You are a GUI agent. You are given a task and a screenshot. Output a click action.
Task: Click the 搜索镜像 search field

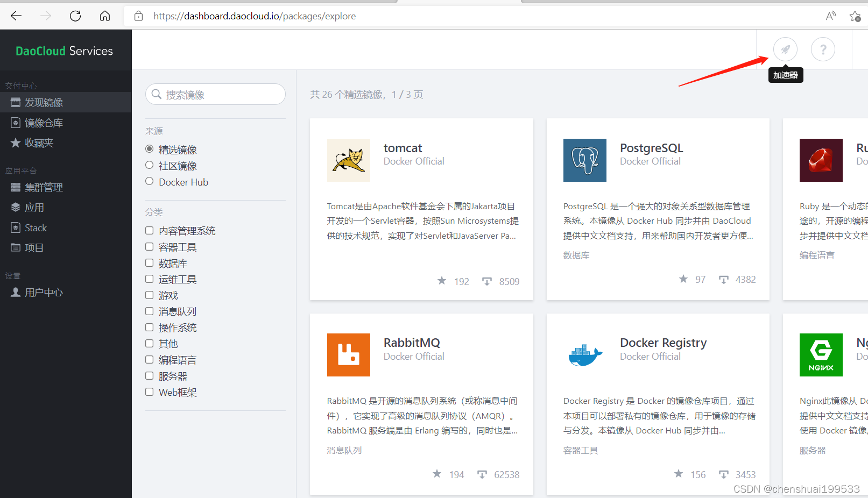(x=215, y=94)
